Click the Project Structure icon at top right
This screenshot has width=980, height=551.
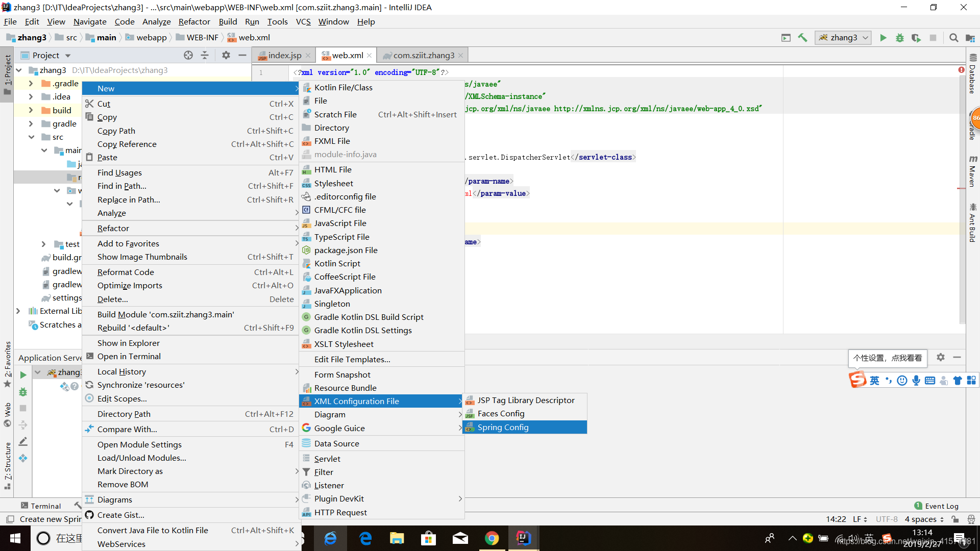tap(970, 38)
